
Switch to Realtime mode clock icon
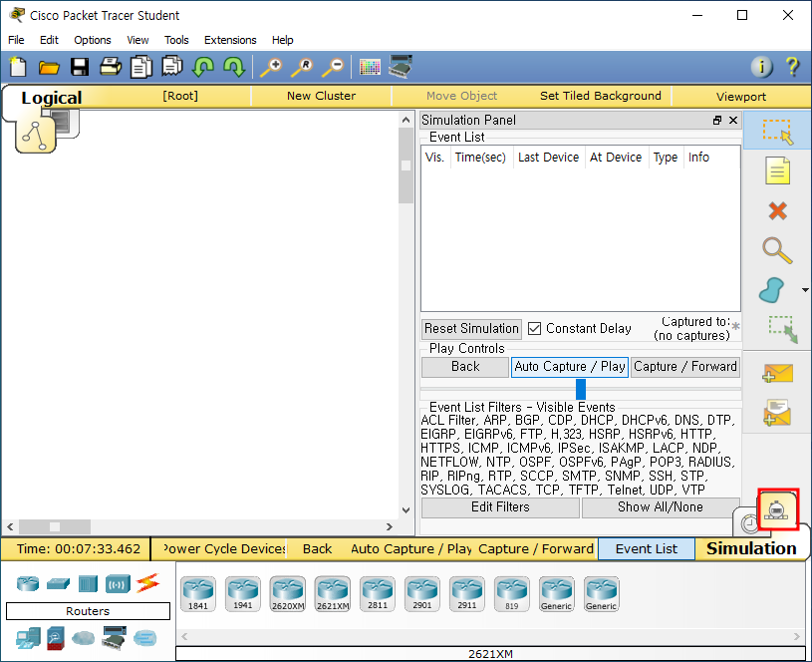tap(749, 523)
